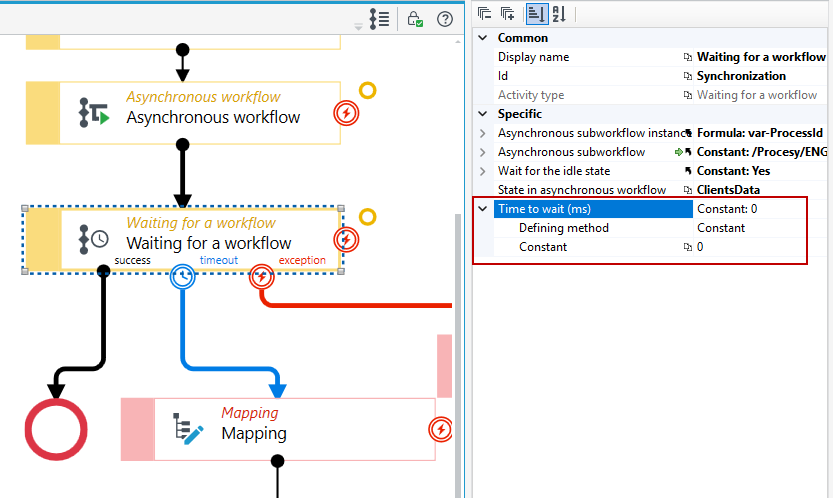Click the timeout port label
Viewport: 833px width, 498px height.
[219, 260]
